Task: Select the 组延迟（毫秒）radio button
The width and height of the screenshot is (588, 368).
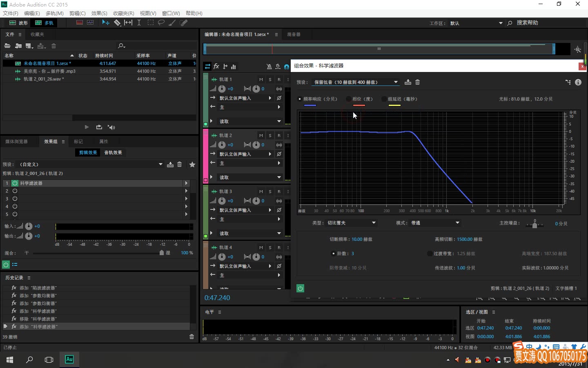Action: tap(384, 99)
